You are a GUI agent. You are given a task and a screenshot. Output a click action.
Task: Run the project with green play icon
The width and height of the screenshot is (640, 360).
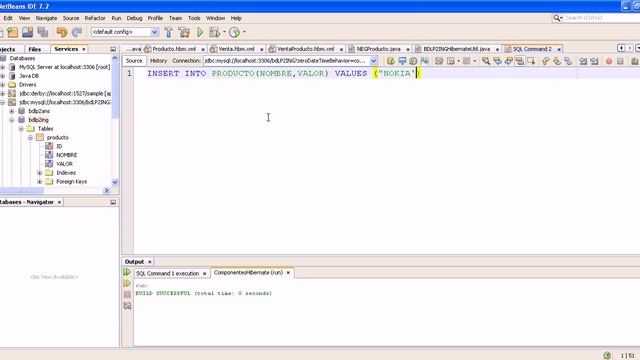[200, 32]
